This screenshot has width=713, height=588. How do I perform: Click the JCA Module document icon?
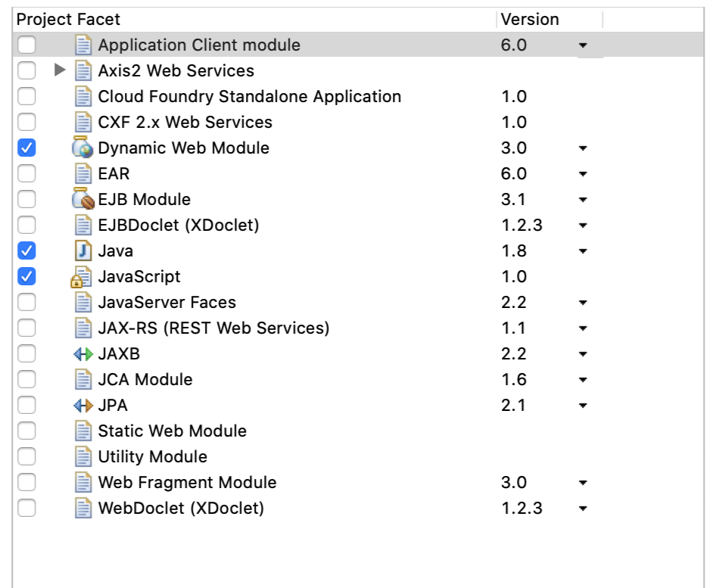(x=83, y=379)
